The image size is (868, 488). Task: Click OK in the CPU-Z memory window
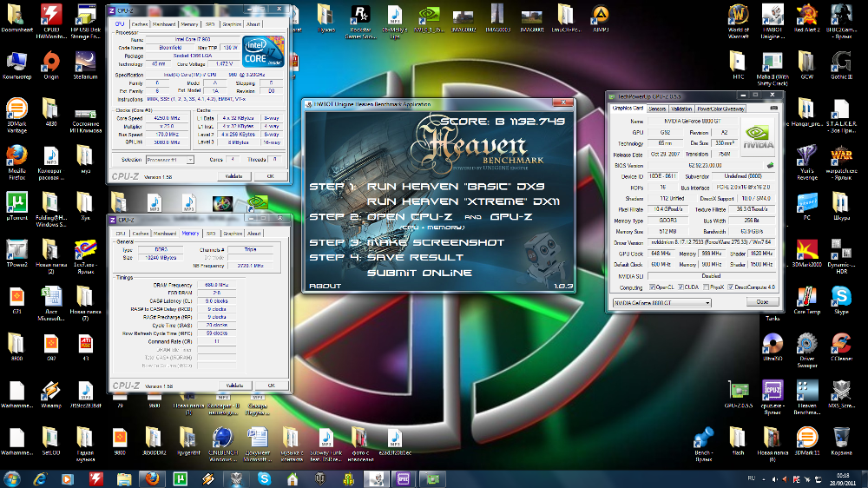point(271,385)
